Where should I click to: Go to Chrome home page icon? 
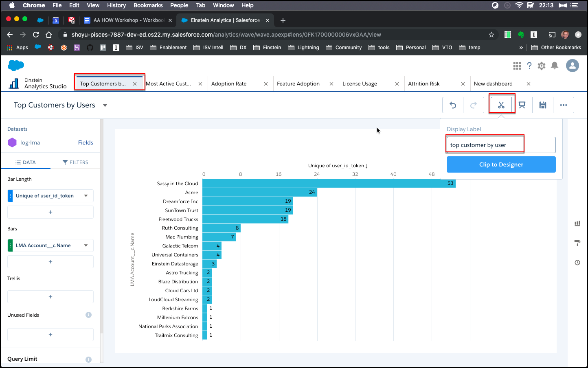[x=49, y=35]
